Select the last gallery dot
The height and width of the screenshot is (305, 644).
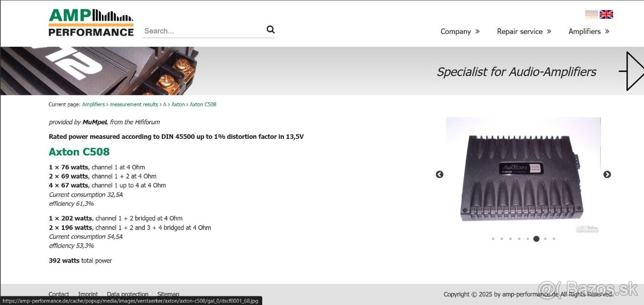coord(554,239)
